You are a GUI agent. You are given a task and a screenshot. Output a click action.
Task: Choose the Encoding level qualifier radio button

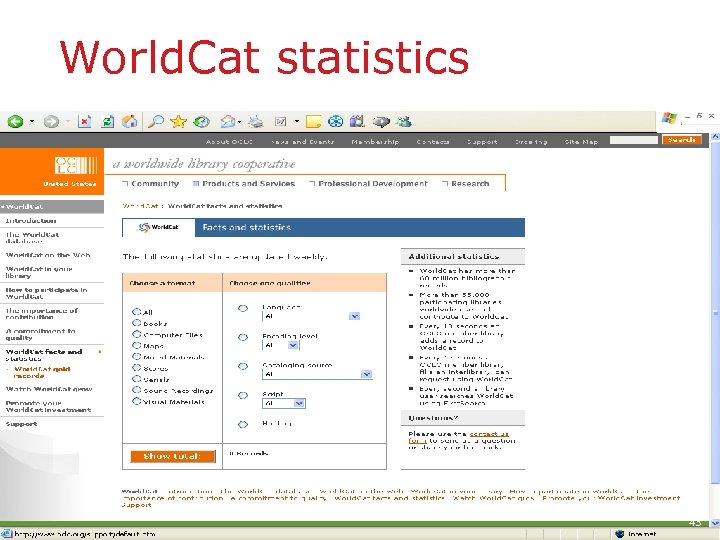coord(243,338)
